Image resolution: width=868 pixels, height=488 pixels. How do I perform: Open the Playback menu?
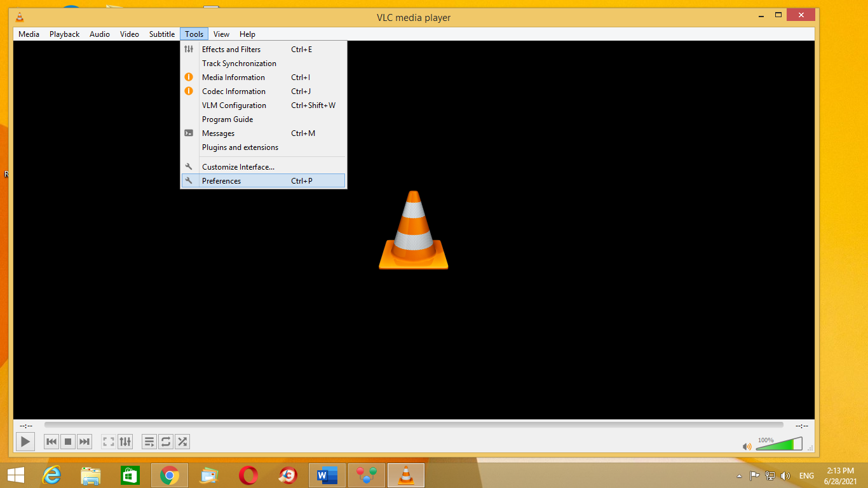(65, 34)
